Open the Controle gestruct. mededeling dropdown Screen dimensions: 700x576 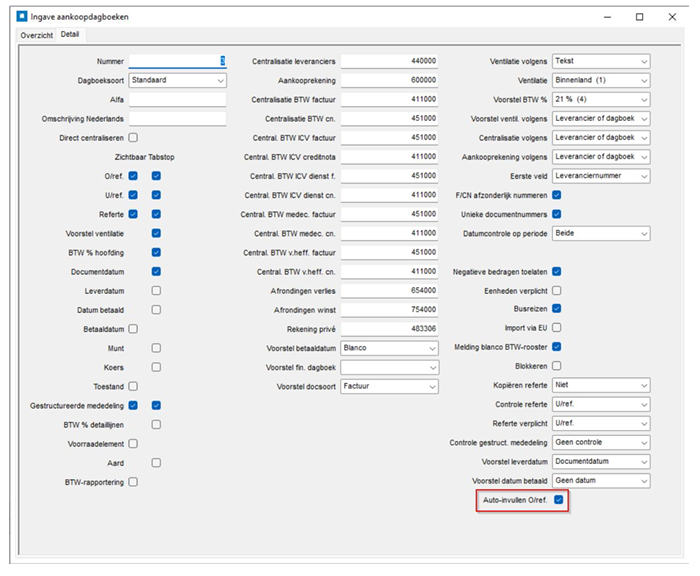point(601,442)
